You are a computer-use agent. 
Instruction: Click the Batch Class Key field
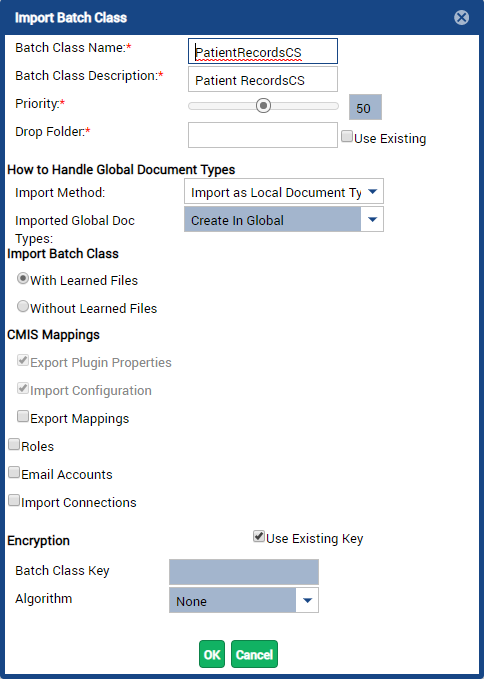[244, 572]
